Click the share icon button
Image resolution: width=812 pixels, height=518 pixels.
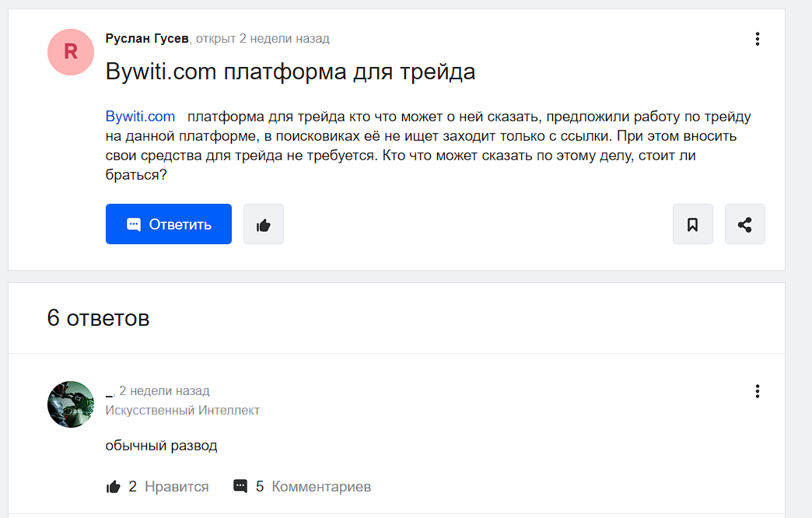[x=744, y=225]
